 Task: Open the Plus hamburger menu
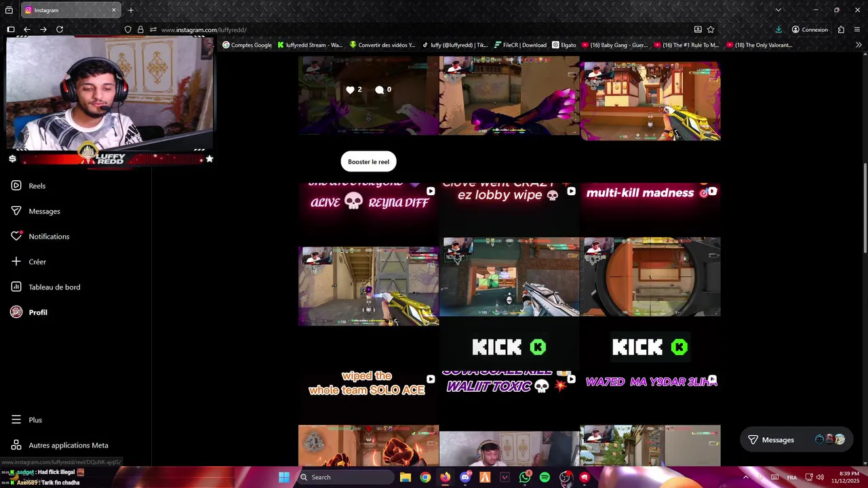point(16,420)
